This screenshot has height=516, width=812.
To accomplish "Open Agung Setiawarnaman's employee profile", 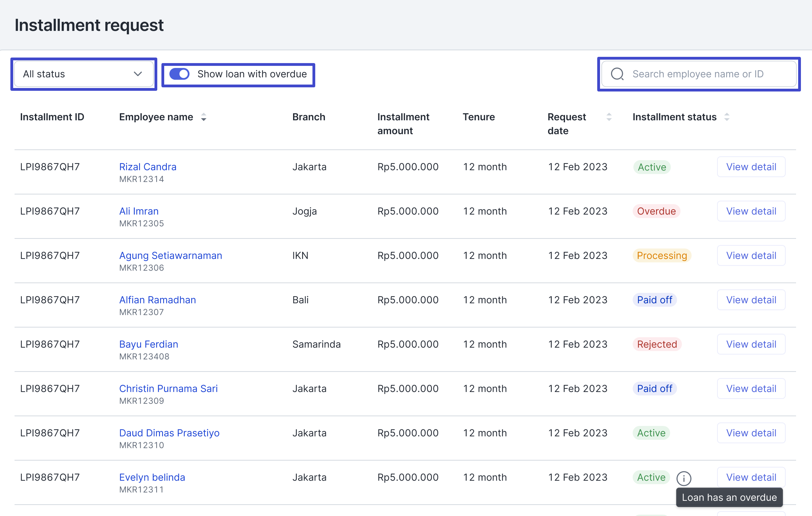I will coord(171,255).
